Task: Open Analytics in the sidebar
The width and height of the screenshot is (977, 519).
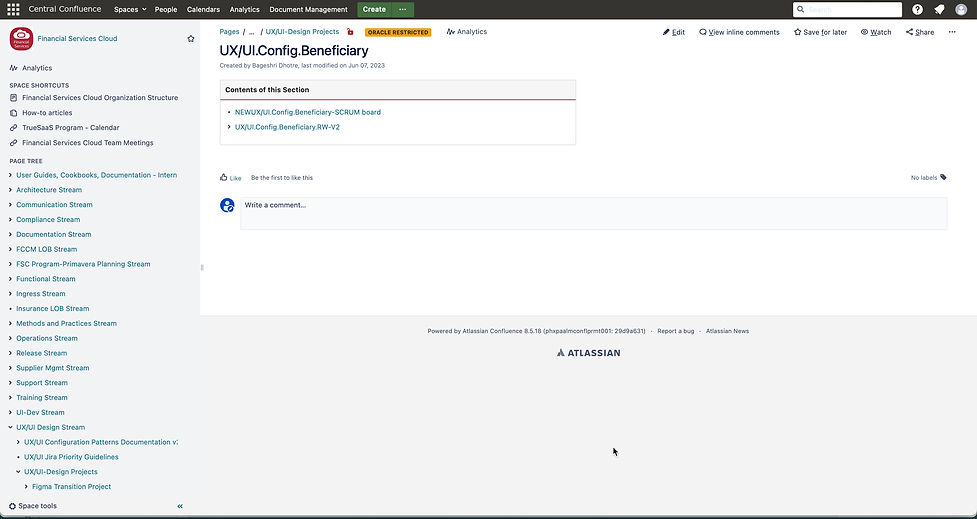Action: coord(31,68)
